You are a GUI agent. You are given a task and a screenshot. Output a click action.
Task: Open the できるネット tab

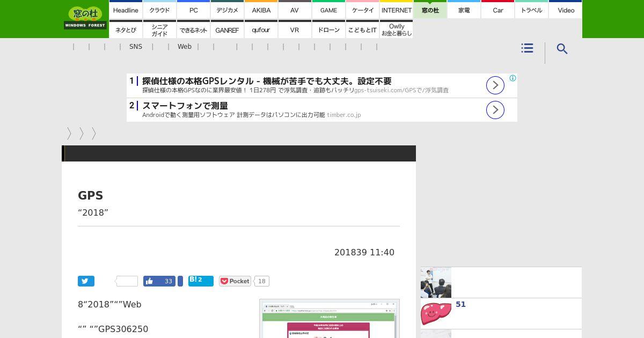click(x=193, y=30)
